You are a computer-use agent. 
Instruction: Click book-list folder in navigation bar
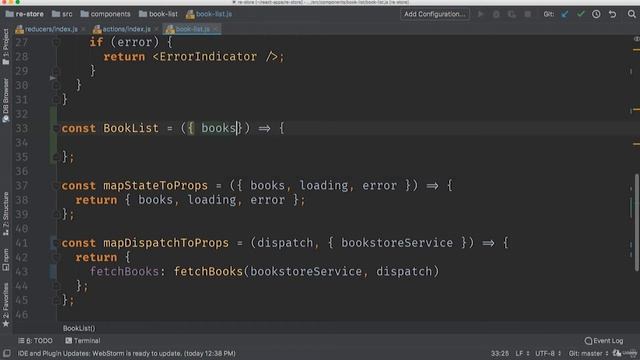pyautogui.click(x=158, y=14)
